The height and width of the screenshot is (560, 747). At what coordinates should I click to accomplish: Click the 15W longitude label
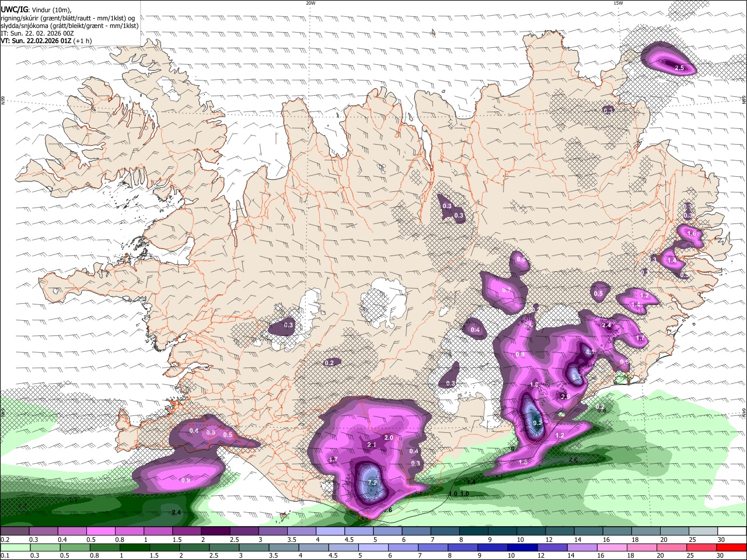618,3
